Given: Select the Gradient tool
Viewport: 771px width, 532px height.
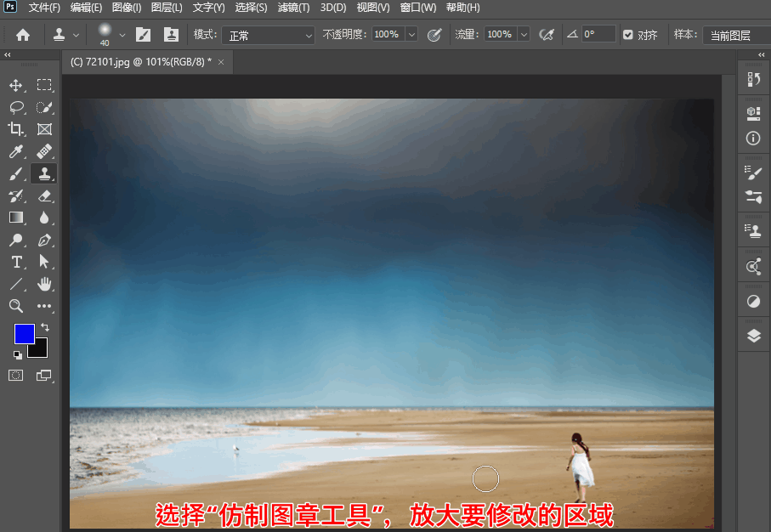Looking at the screenshot, I should tap(16, 218).
